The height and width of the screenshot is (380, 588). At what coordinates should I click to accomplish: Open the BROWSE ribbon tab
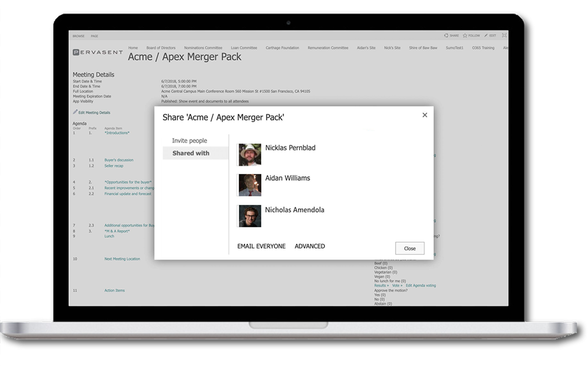[x=78, y=36]
